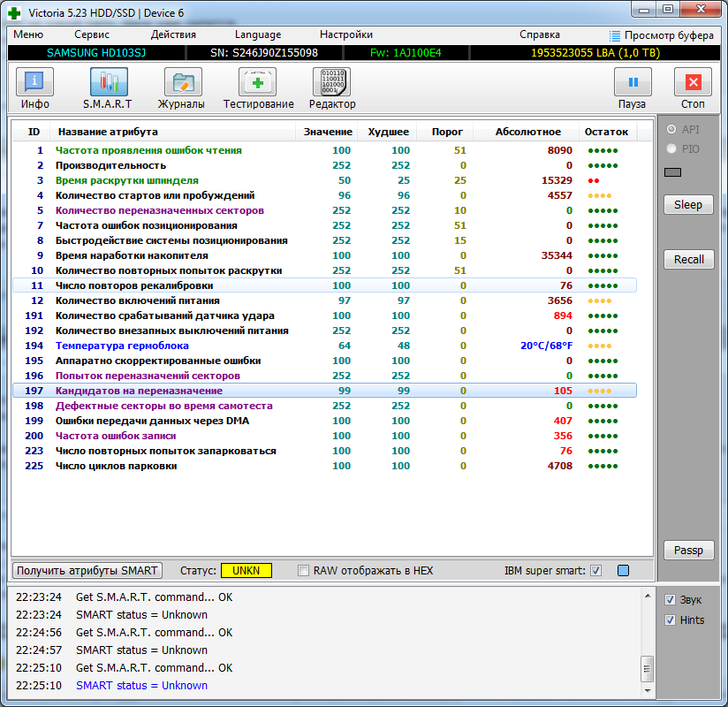Open the Тестирование testing icon

257,83
